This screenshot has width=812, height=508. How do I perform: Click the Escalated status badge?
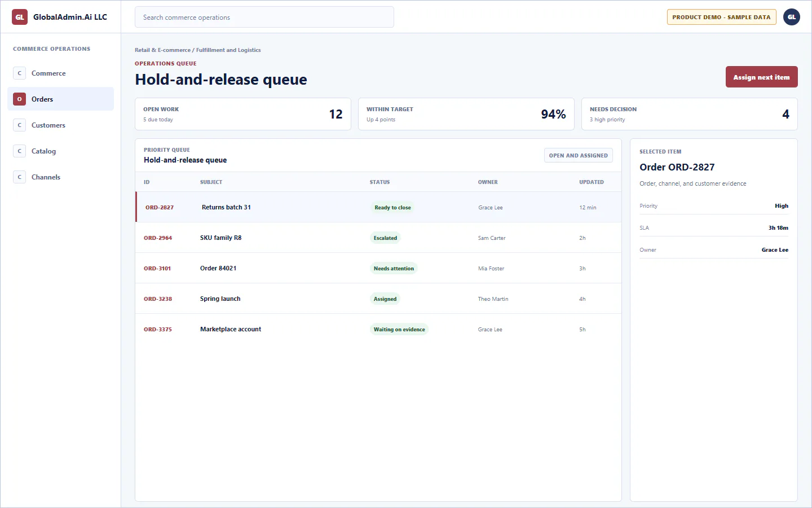click(x=385, y=238)
